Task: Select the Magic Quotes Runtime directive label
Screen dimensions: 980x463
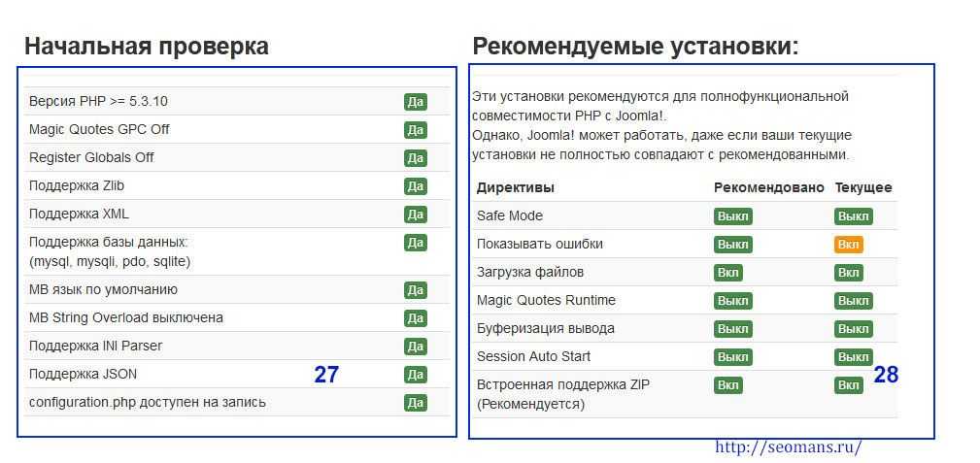Action: (x=546, y=301)
